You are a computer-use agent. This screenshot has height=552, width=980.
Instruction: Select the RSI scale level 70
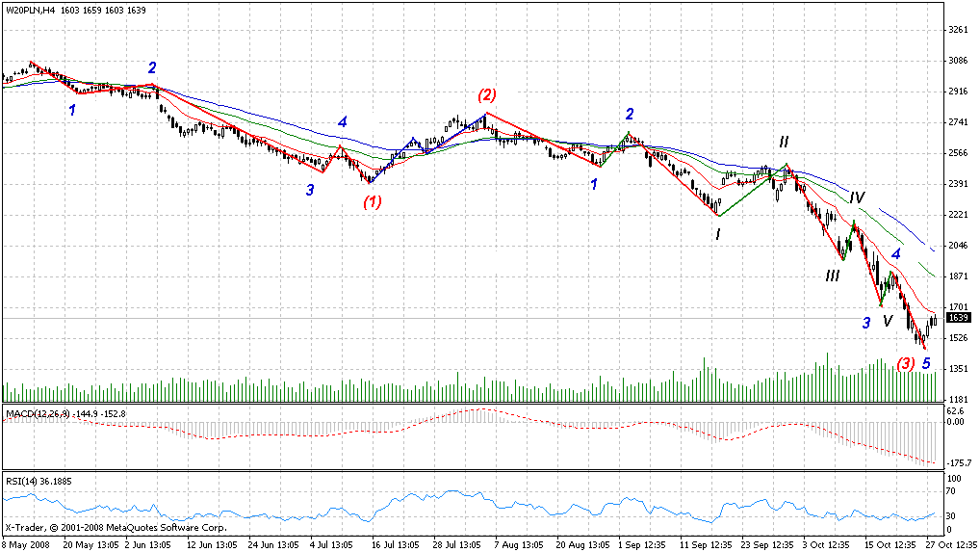[952, 492]
